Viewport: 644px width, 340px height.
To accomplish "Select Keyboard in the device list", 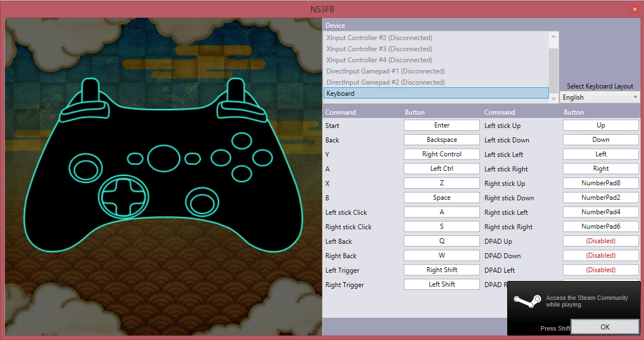I will tap(436, 93).
